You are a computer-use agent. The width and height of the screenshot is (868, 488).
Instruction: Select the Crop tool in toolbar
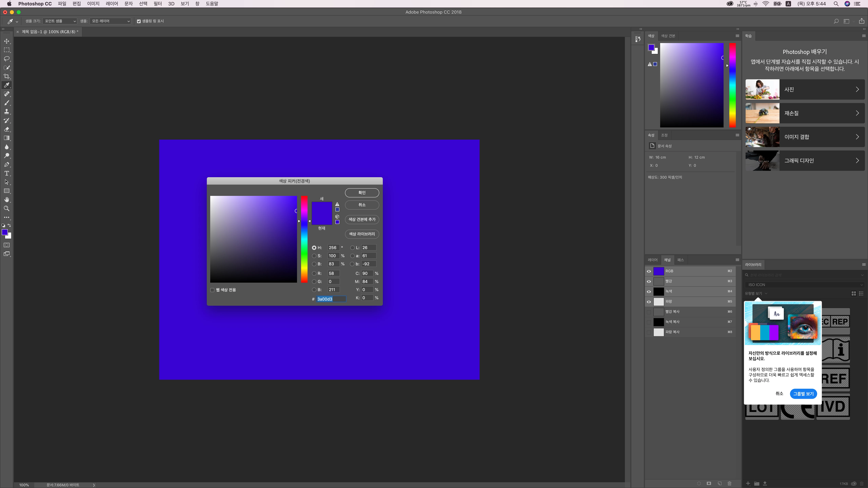coord(6,76)
